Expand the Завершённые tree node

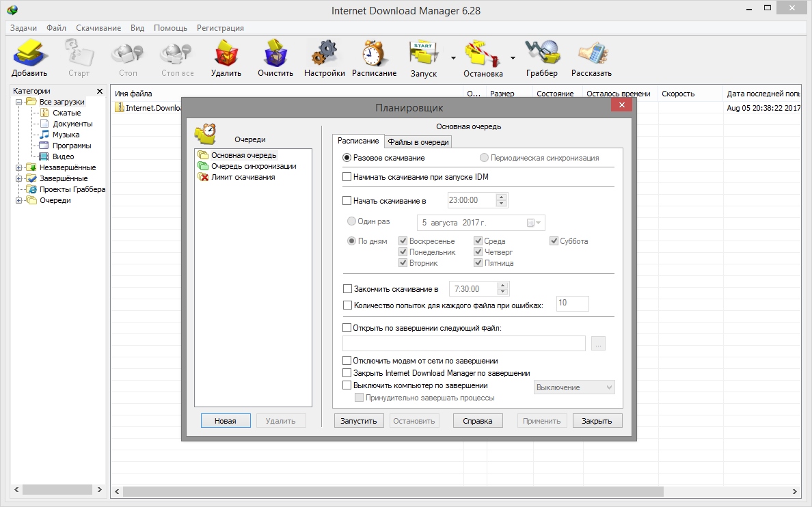(18, 178)
